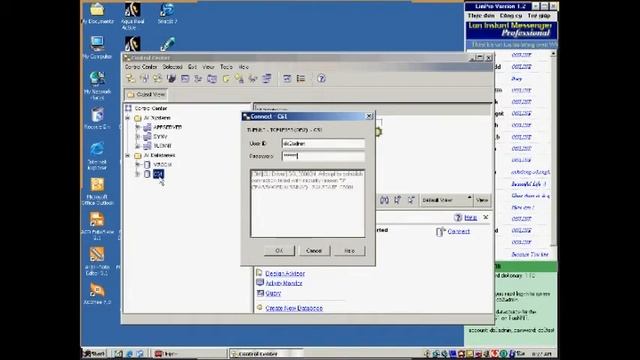Click the black Command Editor toolbar icon
The height and width of the screenshot is (360, 640).
tap(171, 78)
